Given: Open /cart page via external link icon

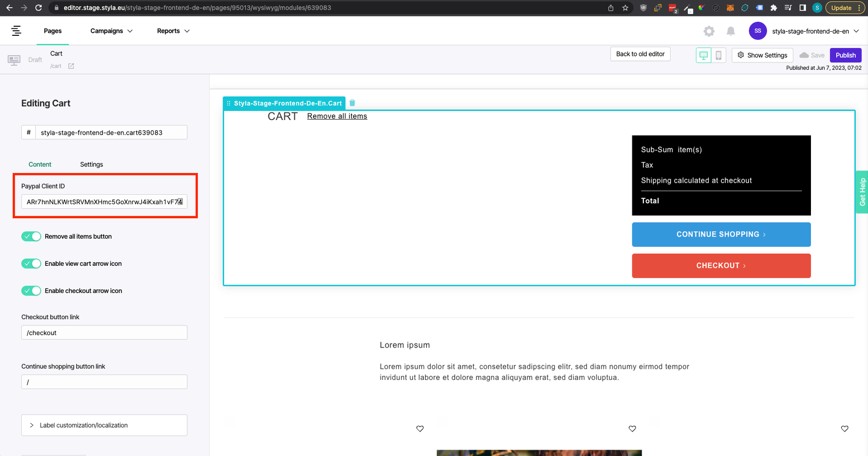Looking at the screenshot, I should pos(71,66).
